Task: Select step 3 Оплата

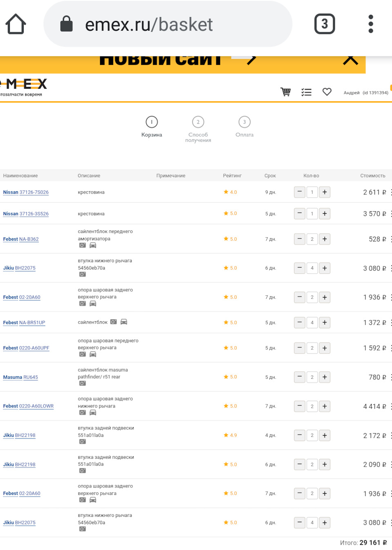Action: [245, 127]
